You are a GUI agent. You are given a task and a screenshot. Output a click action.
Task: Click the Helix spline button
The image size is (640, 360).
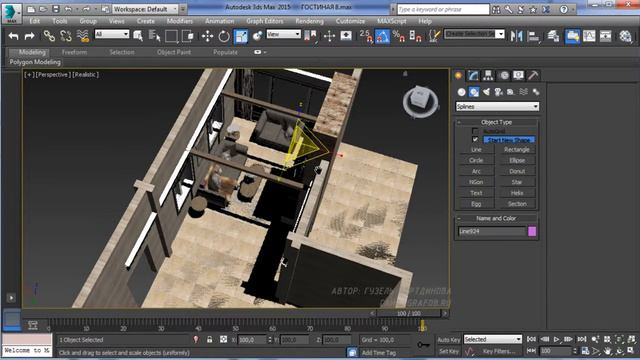[517, 193]
